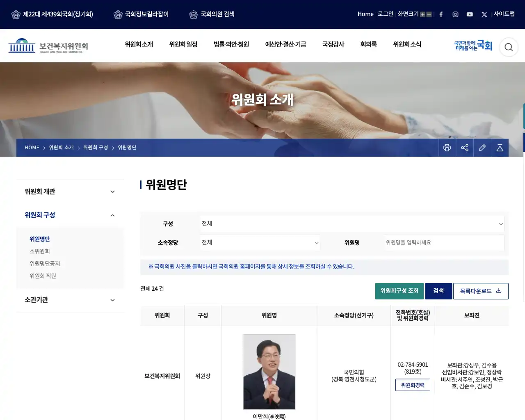Click the pencil edit icon

(482, 148)
